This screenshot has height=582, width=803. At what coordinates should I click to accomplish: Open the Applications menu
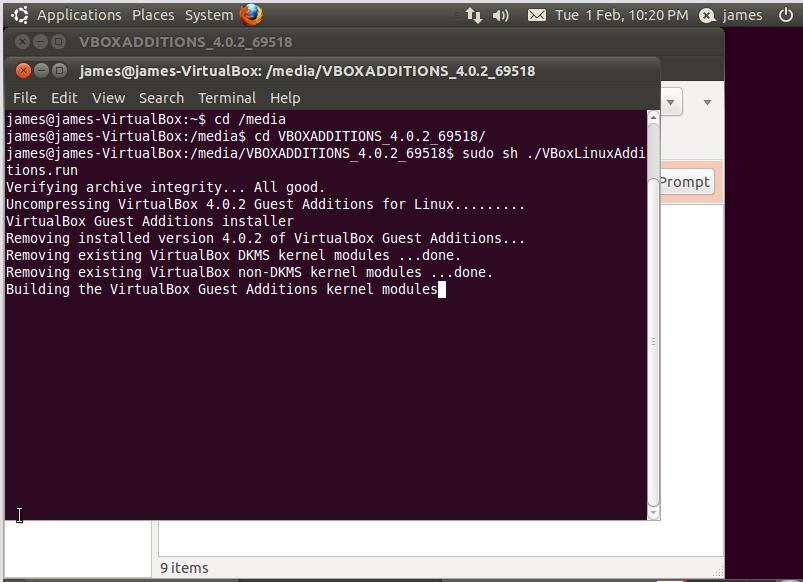click(x=78, y=15)
